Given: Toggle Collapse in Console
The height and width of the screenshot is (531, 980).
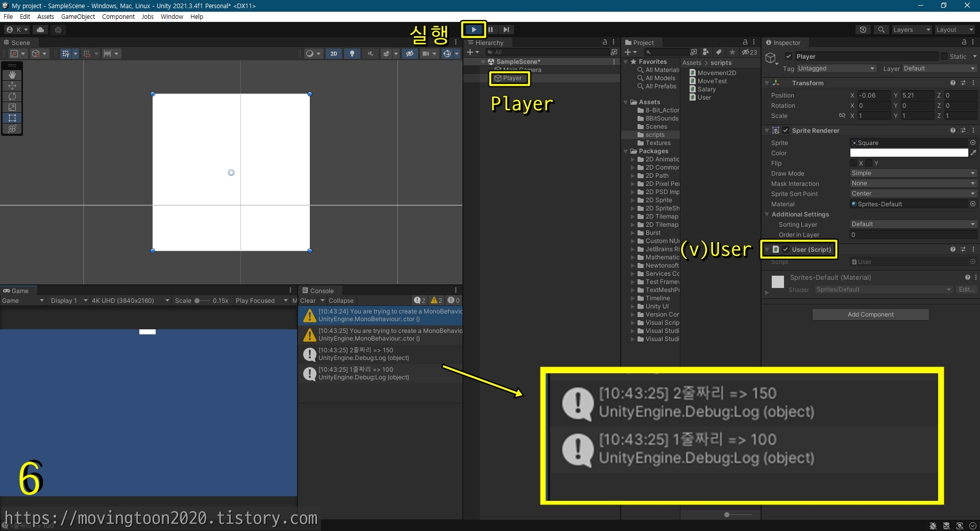Looking at the screenshot, I should click(x=341, y=301).
